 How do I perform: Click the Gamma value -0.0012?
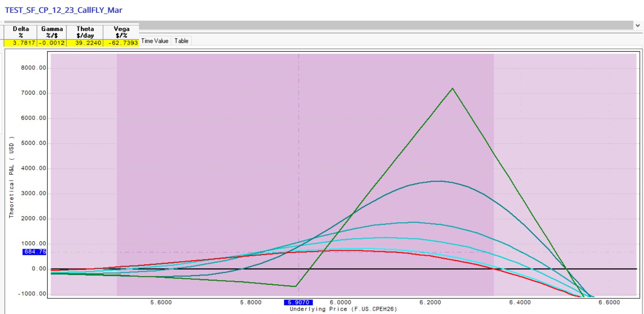tap(52, 43)
